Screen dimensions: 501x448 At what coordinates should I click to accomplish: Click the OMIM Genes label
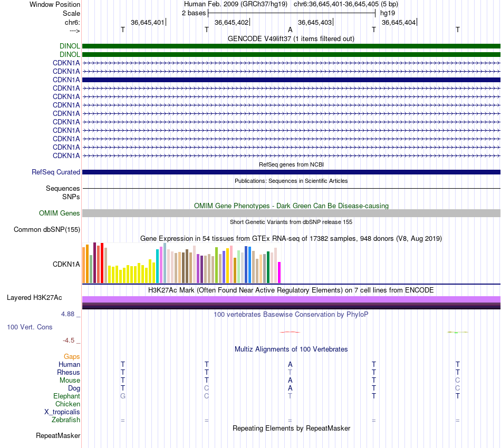(59, 213)
